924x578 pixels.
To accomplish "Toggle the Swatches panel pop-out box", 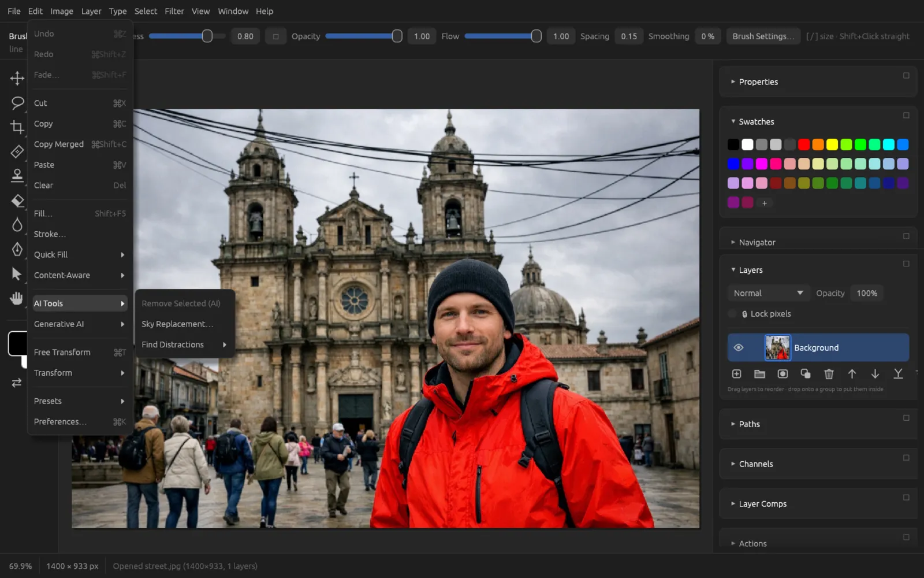I will (x=906, y=116).
